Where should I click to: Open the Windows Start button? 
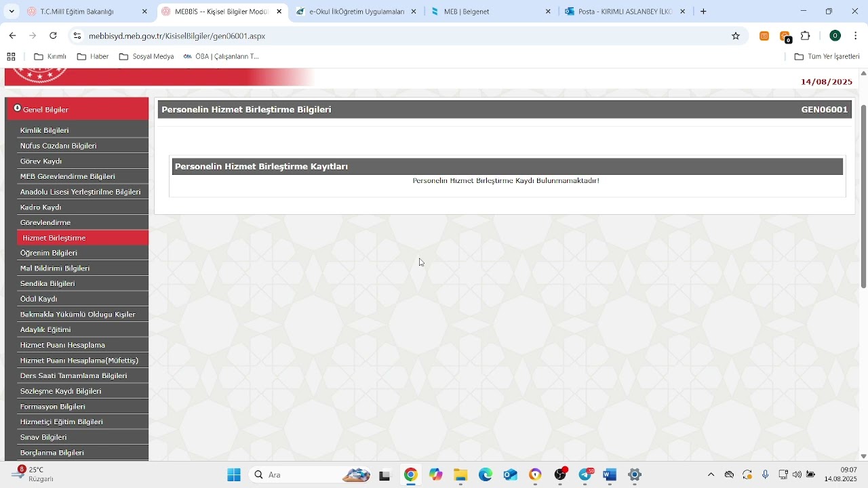coord(234,475)
